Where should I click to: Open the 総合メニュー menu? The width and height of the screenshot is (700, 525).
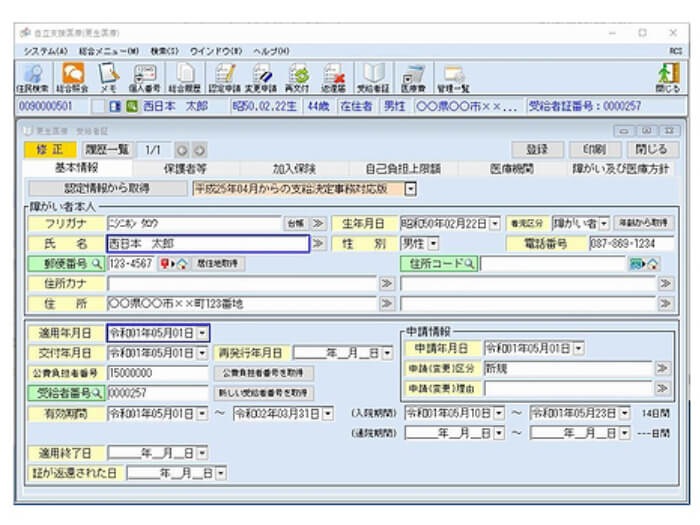(108, 51)
